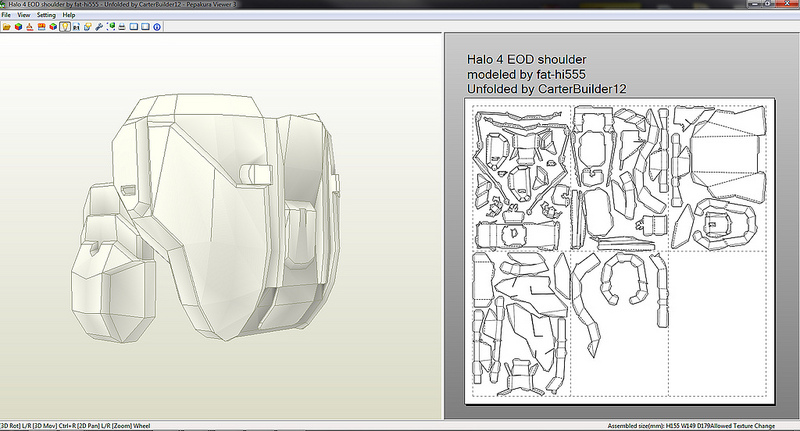Maximize the Pepakura Viewer window

pyautogui.click(x=768, y=4)
